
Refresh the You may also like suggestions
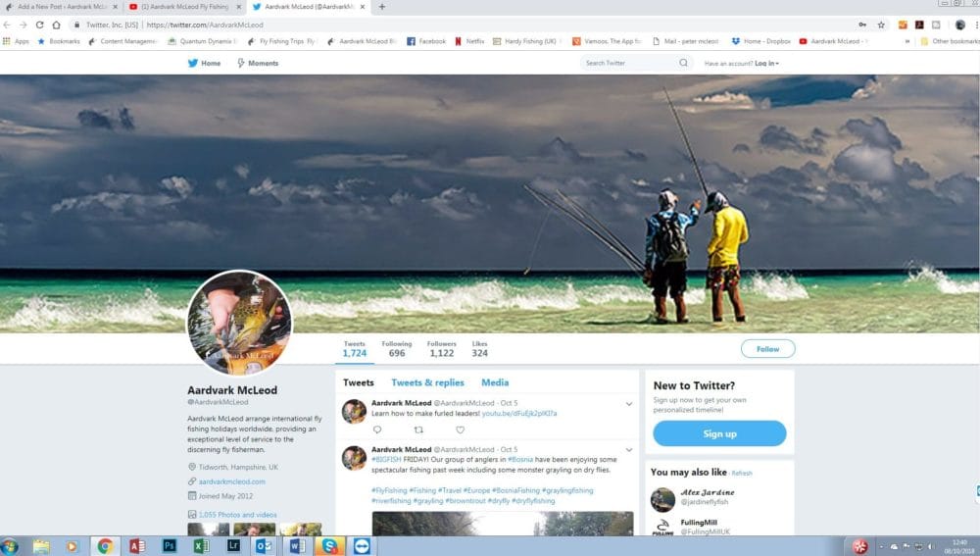click(x=742, y=474)
